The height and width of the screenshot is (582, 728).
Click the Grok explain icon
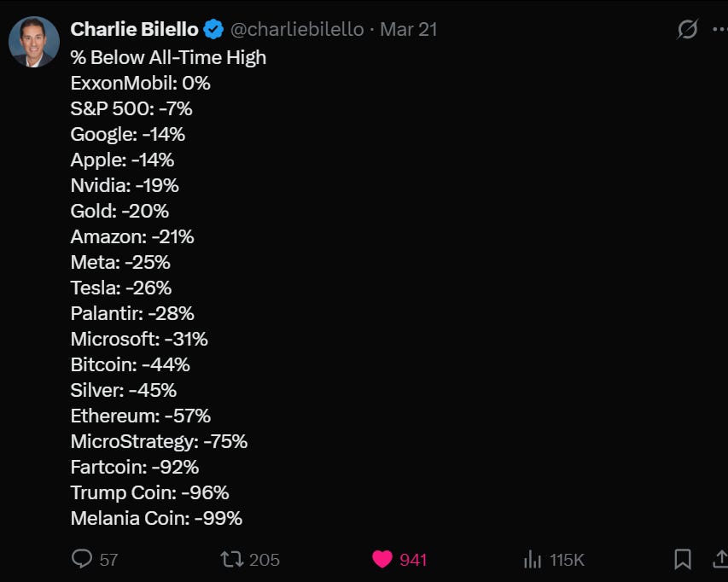click(687, 29)
